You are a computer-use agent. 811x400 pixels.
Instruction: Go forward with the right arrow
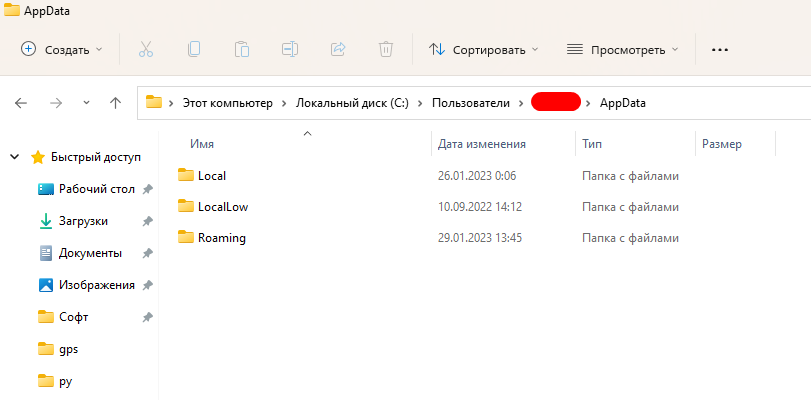tap(55, 103)
